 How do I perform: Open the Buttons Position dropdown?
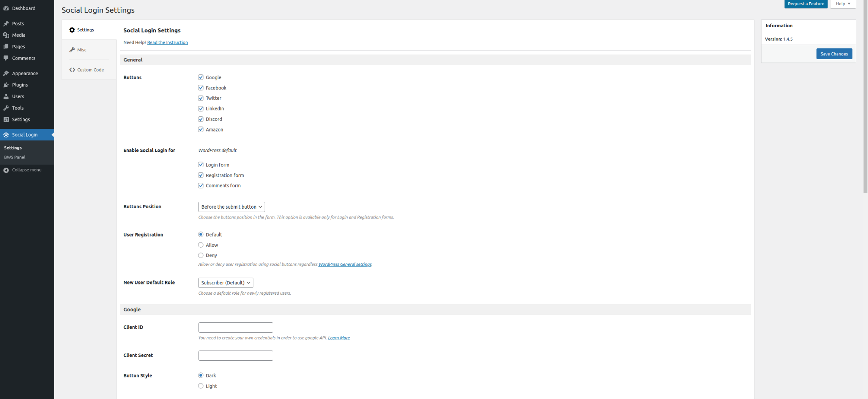[x=232, y=207]
